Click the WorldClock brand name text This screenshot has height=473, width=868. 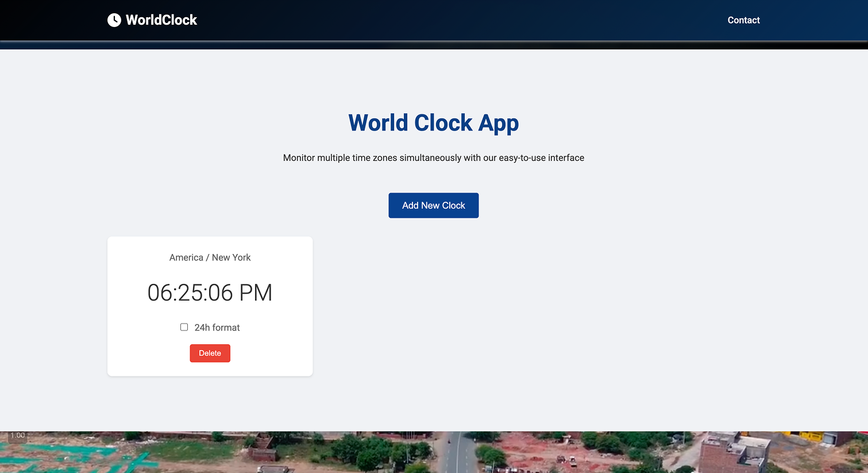click(161, 20)
